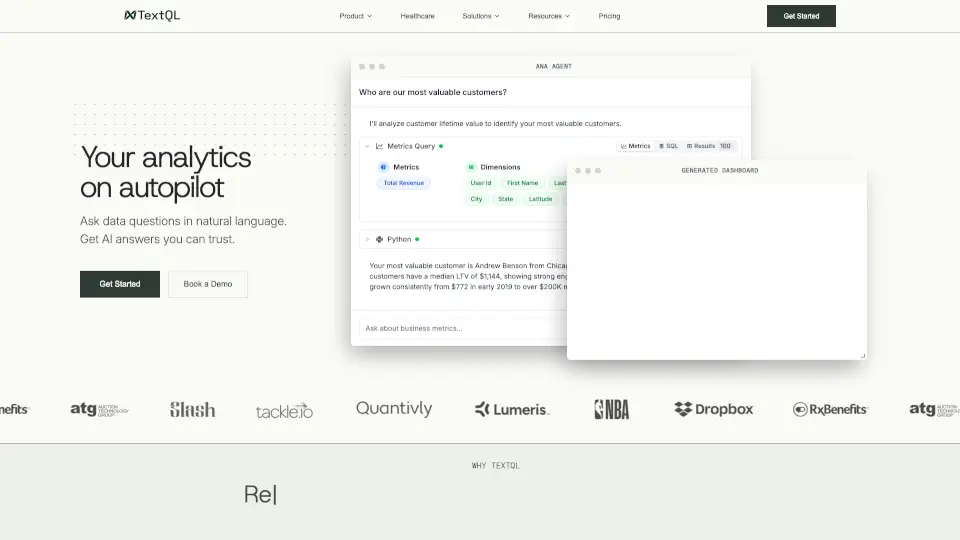Image resolution: width=960 pixels, height=540 pixels.
Task: Switch to the SQL tab
Action: [x=669, y=146]
